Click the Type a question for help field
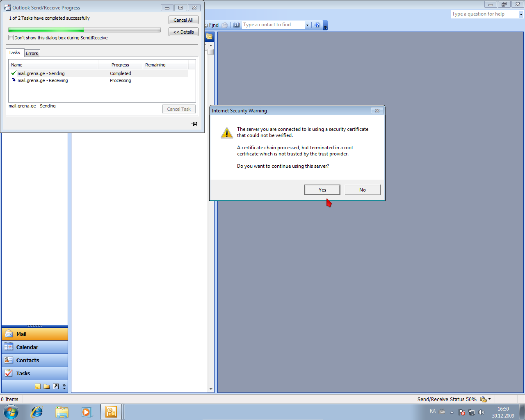The image size is (525, 420). (x=484, y=14)
